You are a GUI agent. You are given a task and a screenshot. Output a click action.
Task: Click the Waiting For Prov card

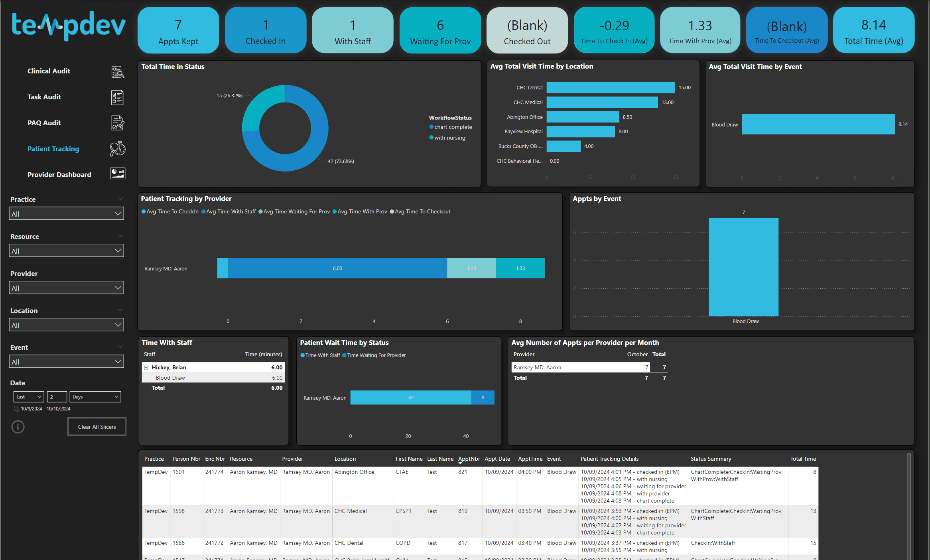click(x=440, y=30)
